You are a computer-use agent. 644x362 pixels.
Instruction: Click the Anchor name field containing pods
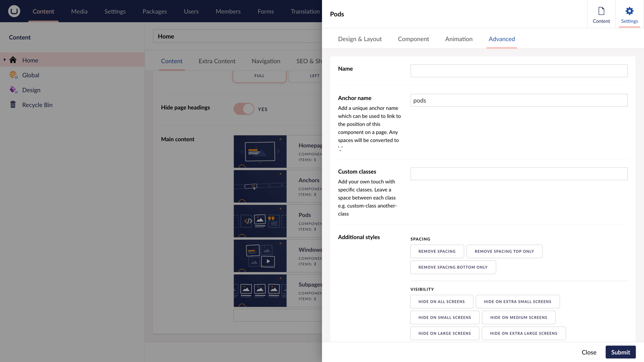[x=518, y=100]
